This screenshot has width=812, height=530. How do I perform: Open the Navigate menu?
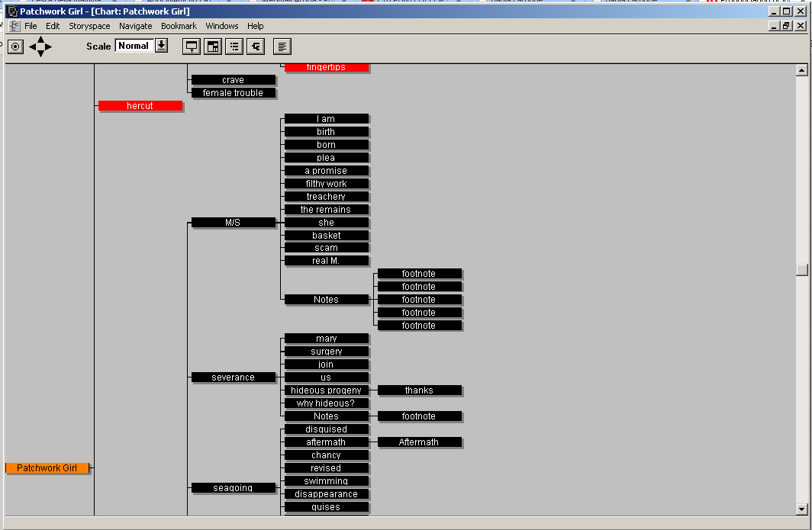point(136,26)
